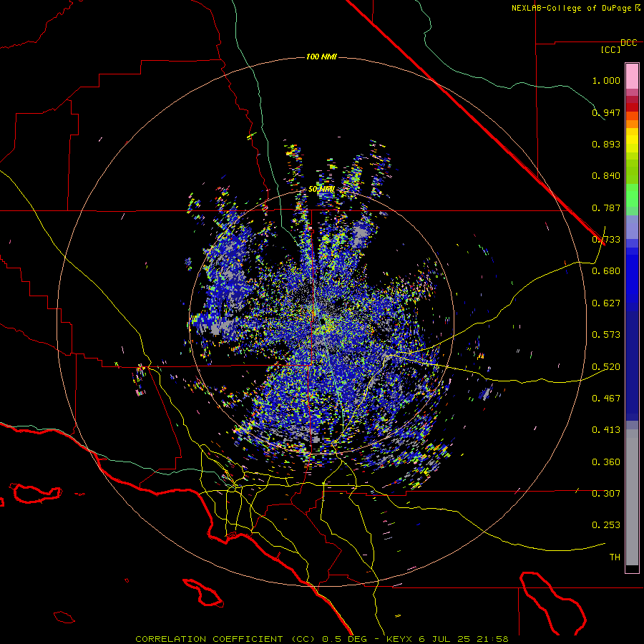644x644 pixels.
Task: Click the 50 NMI range ring label
Action: [x=321, y=190]
